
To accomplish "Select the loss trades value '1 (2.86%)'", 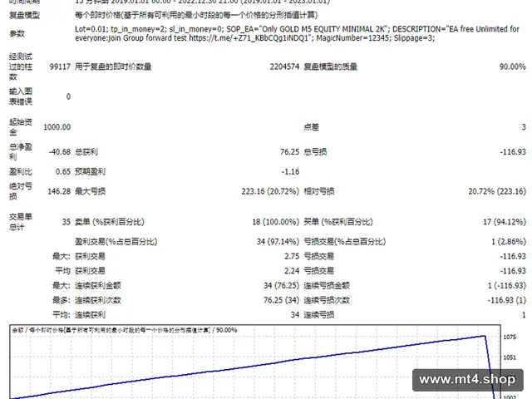I will (509, 242).
